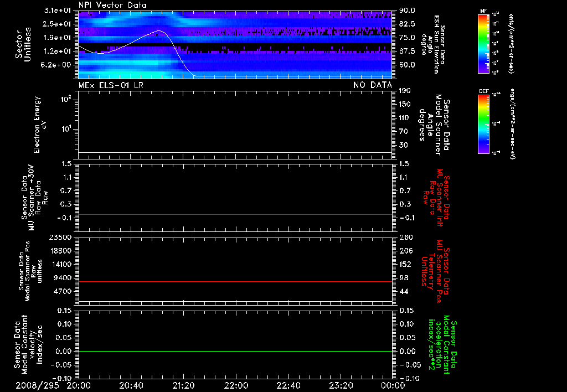Click the '60.0' elevation tick label
Image resolution: width=567 pixels, height=392 pixels.
tap(407, 65)
